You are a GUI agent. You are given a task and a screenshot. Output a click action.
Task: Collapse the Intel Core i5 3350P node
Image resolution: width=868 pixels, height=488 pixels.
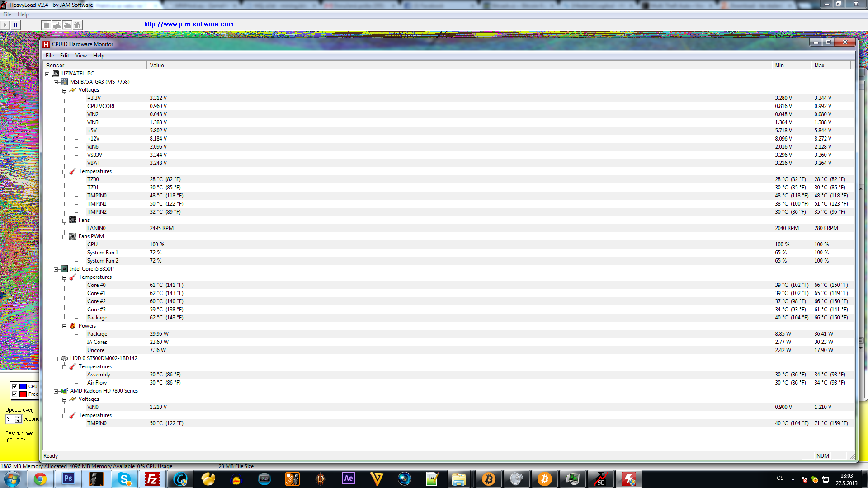[56, 269]
